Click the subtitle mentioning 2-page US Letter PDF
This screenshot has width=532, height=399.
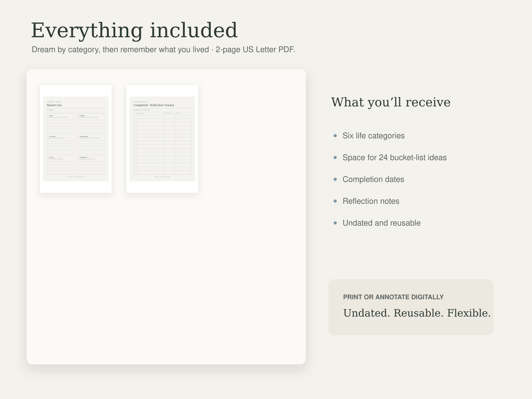(x=163, y=49)
